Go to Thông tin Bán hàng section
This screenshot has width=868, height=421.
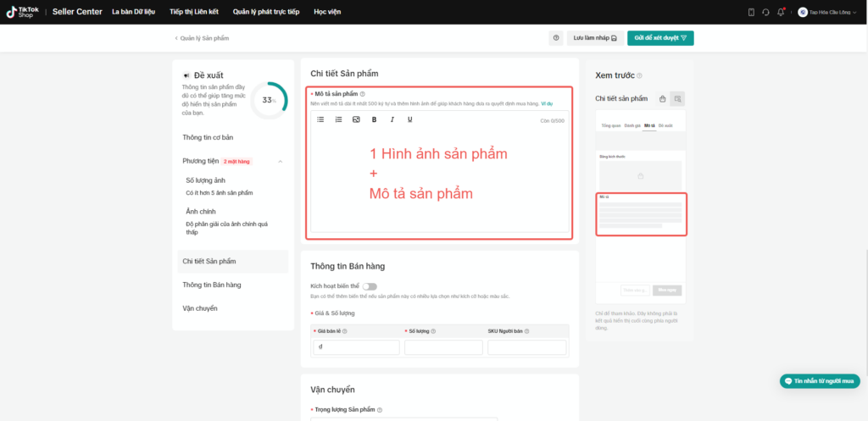click(211, 285)
